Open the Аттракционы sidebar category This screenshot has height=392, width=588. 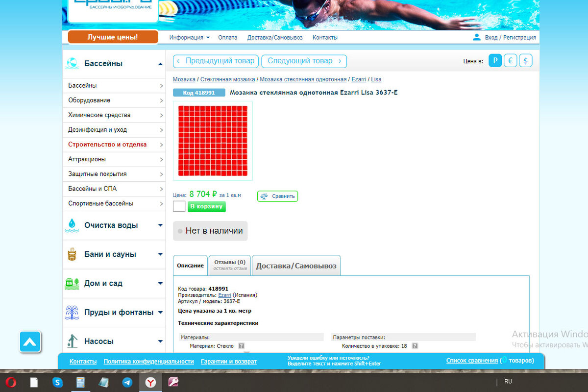pos(114,159)
